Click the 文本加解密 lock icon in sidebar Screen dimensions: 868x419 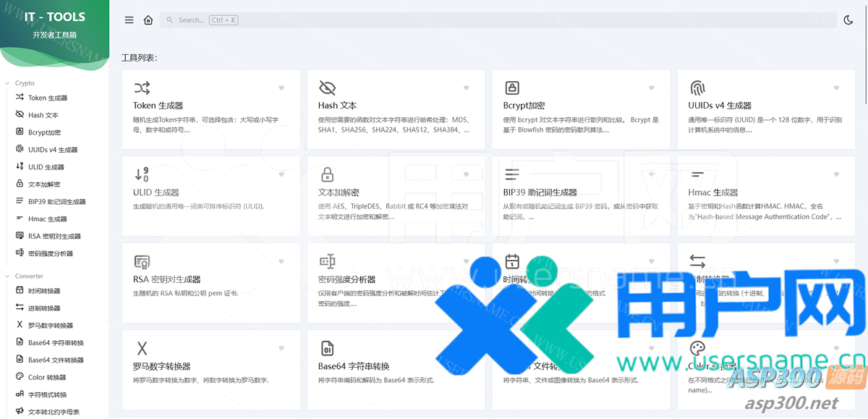20,185
